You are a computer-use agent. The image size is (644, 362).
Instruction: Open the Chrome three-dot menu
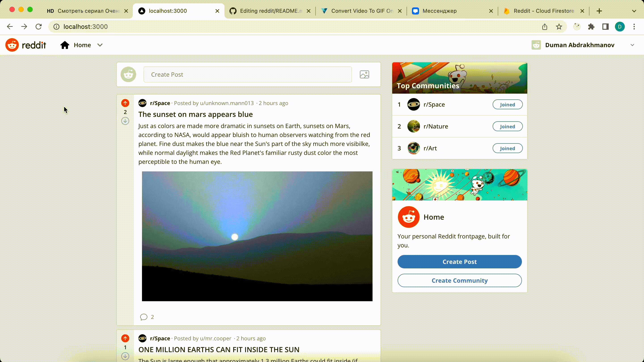pyautogui.click(x=634, y=27)
